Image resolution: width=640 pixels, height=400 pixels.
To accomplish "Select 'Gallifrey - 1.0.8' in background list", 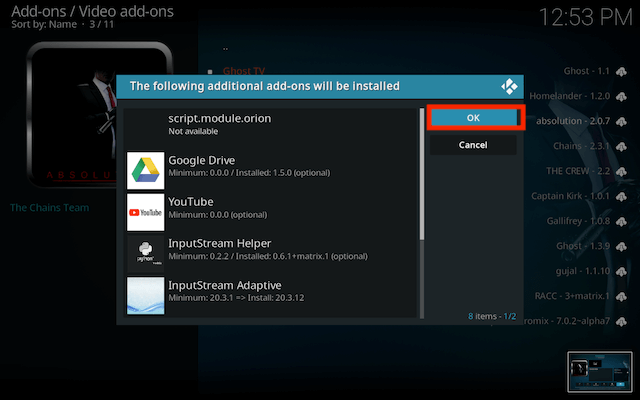I will (578, 221).
